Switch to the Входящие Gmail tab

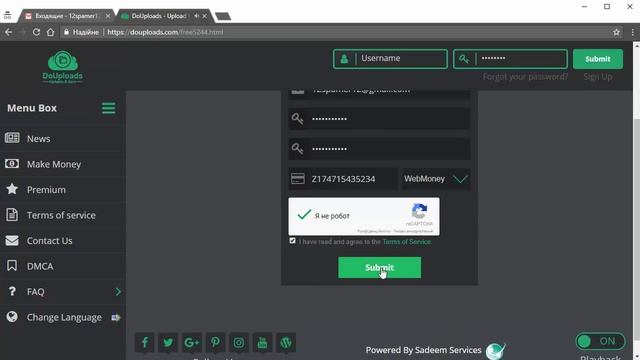(67, 16)
